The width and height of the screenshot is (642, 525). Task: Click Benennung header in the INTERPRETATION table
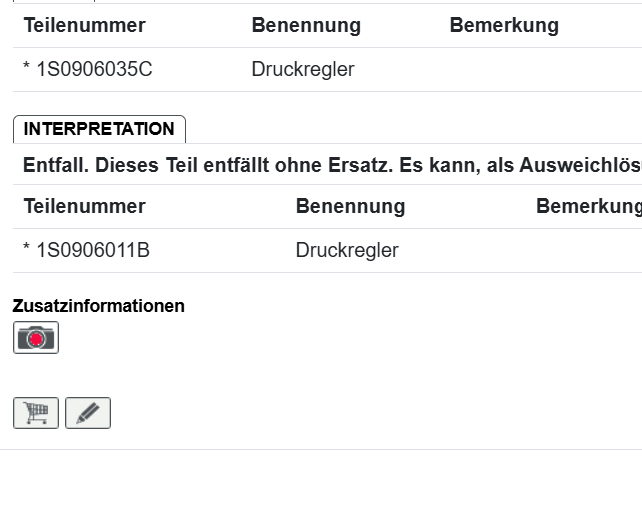point(350,207)
